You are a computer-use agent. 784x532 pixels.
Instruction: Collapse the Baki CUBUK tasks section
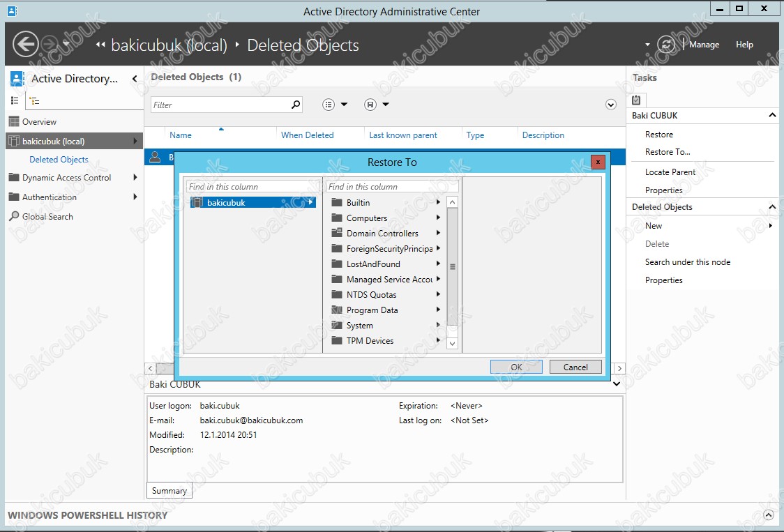click(x=772, y=116)
